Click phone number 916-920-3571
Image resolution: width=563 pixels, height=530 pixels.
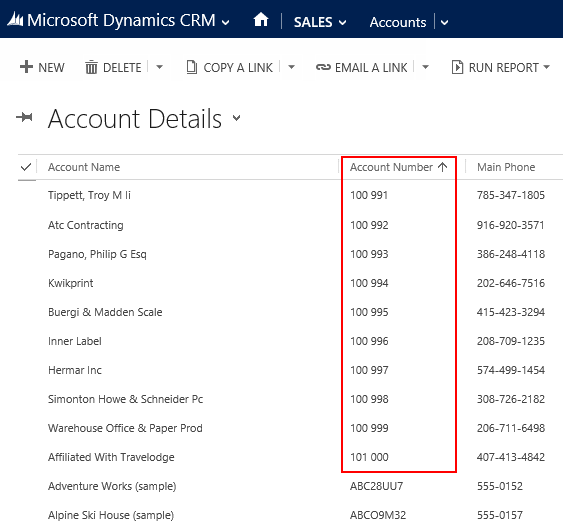(x=511, y=225)
